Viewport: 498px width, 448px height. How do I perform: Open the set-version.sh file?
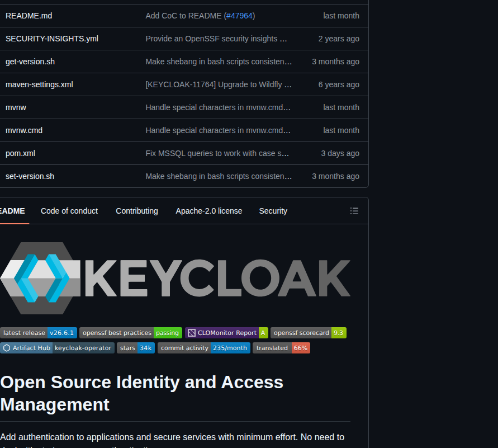pyautogui.click(x=30, y=176)
